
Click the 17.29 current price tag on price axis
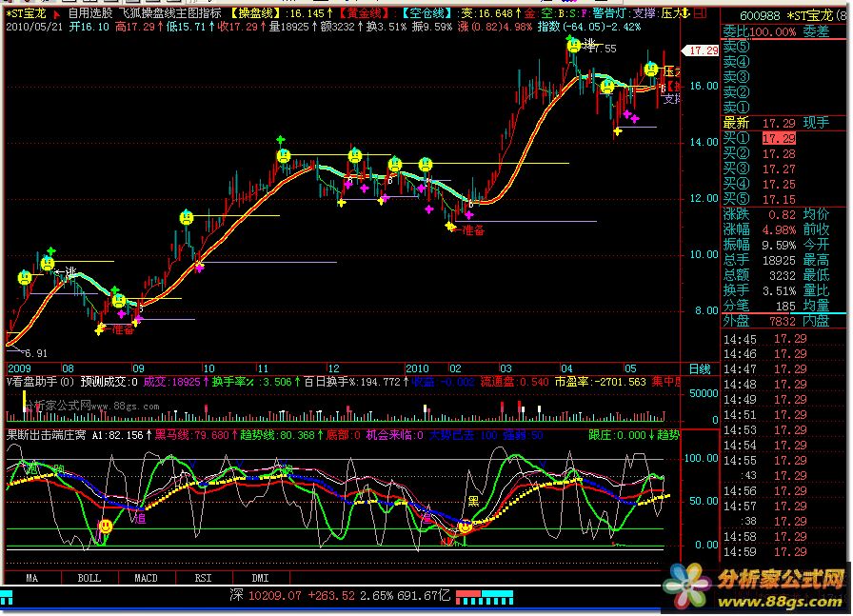pos(704,50)
